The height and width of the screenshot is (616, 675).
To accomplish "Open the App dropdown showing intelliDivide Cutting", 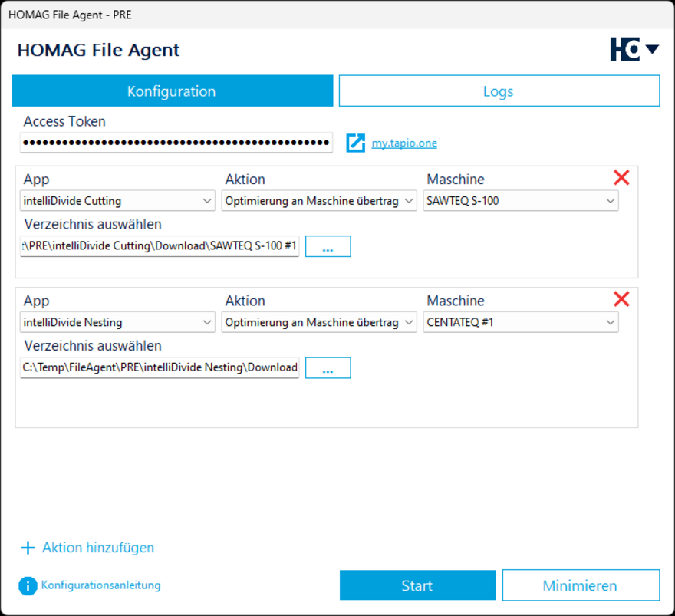I will pyautogui.click(x=117, y=200).
